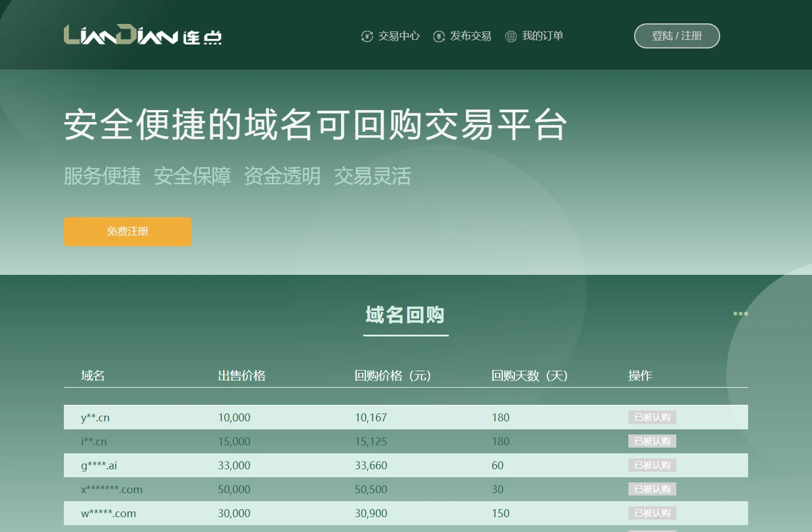Click the orange 免费注册 button
Screen dimensions: 812x532
128,232
